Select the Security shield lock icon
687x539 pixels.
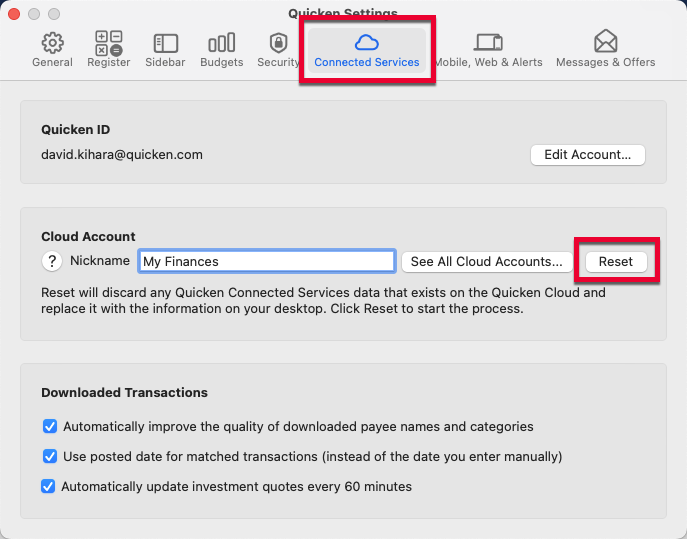click(x=278, y=43)
